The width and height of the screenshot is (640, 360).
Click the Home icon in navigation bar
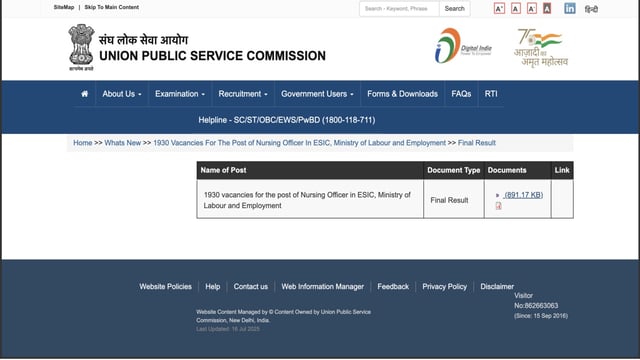84,94
